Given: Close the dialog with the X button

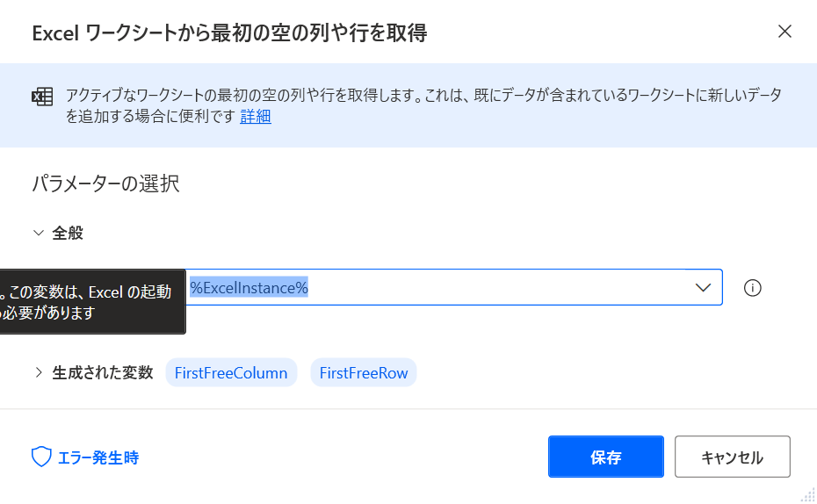Looking at the screenshot, I should (x=784, y=32).
